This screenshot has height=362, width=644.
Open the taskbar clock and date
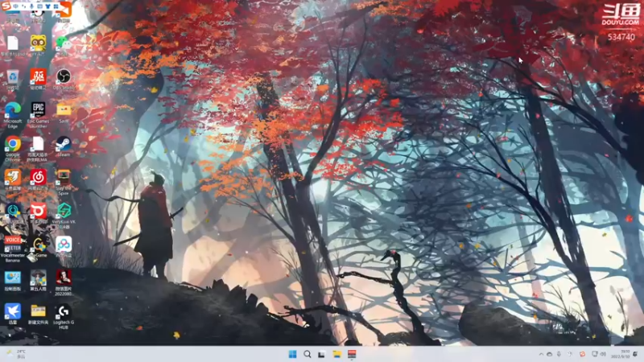pyautogui.click(x=620, y=354)
